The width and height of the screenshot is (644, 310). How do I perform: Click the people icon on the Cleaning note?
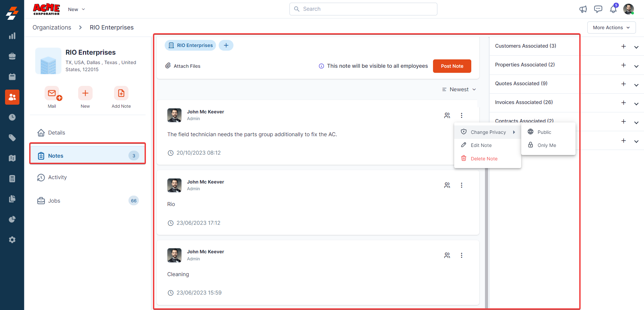pyautogui.click(x=447, y=255)
